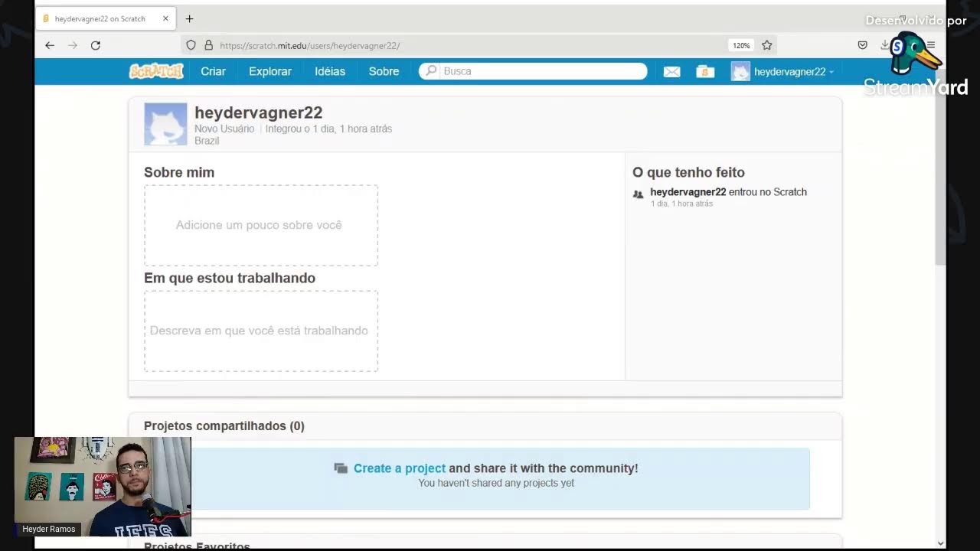
Task: Click the tracking protection shield icon
Action: coord(191,45)
